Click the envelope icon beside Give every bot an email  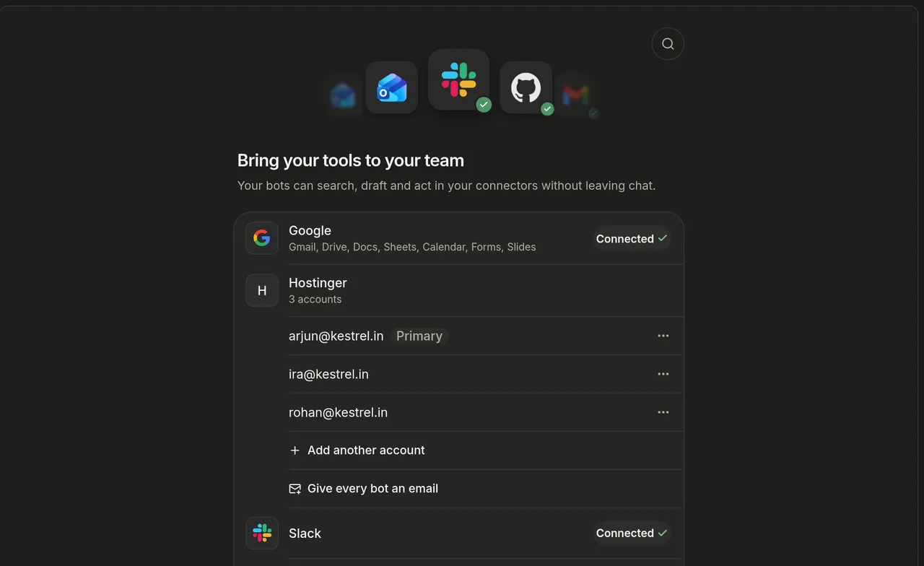pyautogui.click(x=295, y=489)
